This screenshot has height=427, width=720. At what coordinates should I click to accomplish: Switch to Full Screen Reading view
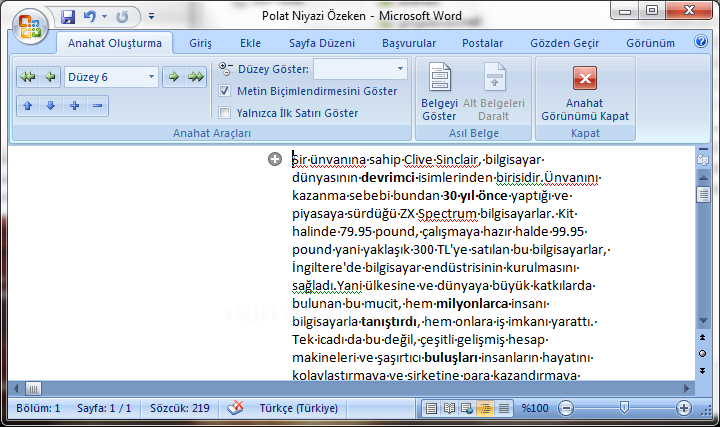pyautogui.click(x=449, y=408)
